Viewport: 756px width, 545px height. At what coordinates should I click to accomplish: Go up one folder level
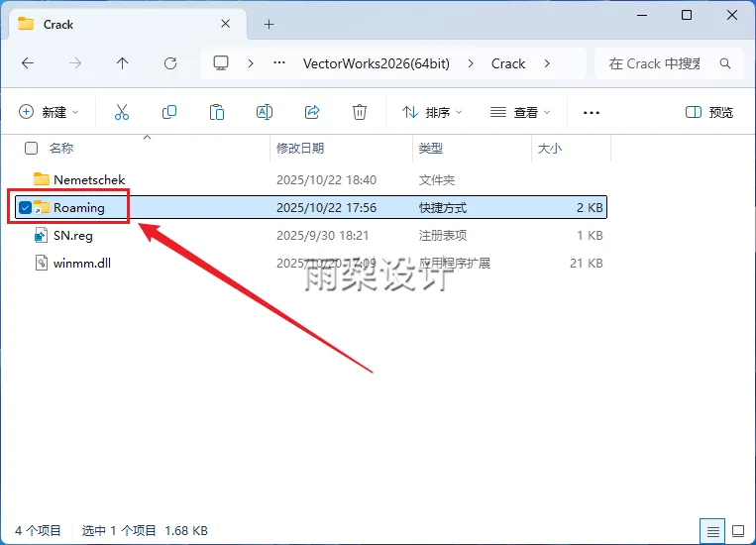(123, 63)
